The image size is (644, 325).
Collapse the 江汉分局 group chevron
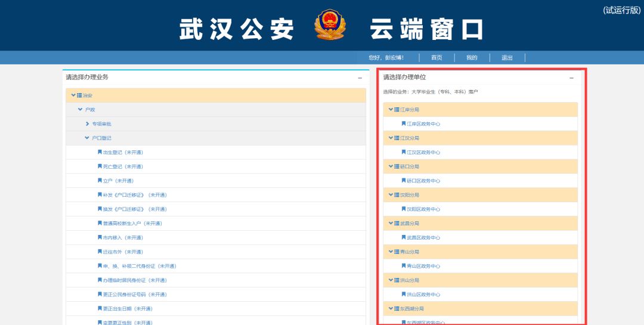391,138
